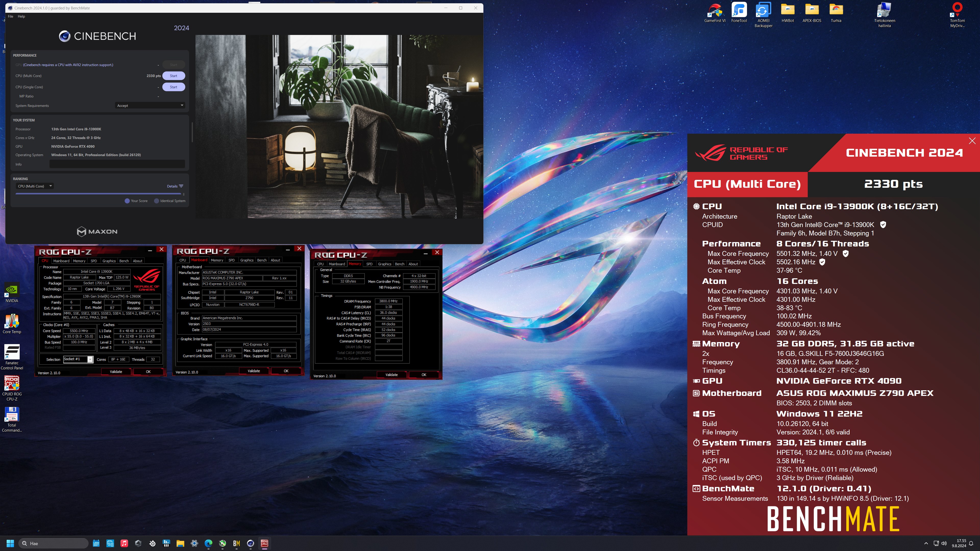This screenshot has width=980, height=551.
Task: Click BIOS Version 2503 field in CPU-Z
Action: tap(249, 324)
